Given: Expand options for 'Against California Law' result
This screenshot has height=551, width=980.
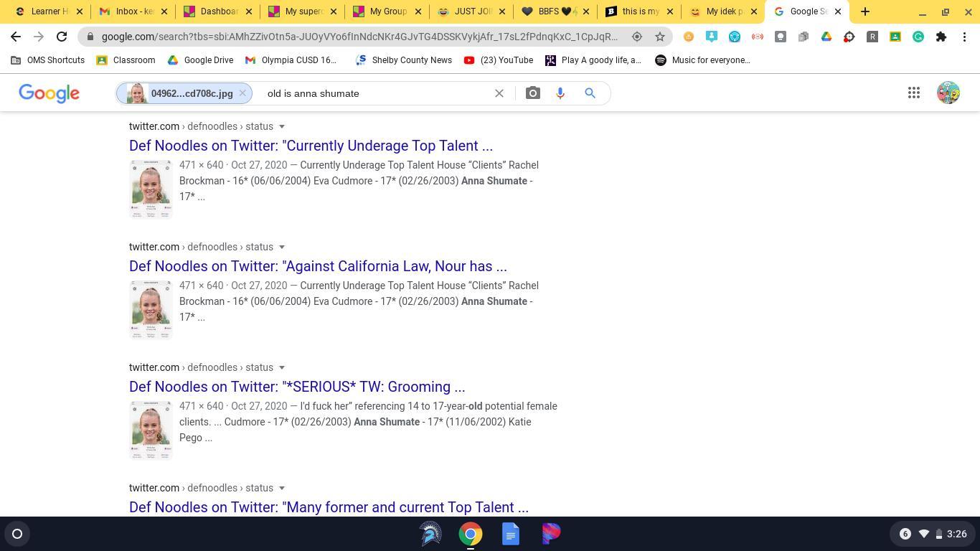Looking at the screenshot, I should coord(282,248).
